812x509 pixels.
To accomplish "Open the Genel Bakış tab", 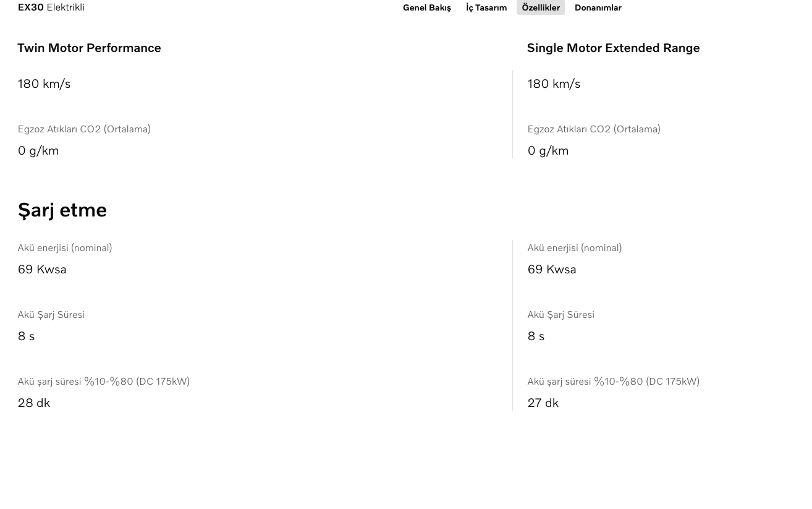I will (427, 7).
